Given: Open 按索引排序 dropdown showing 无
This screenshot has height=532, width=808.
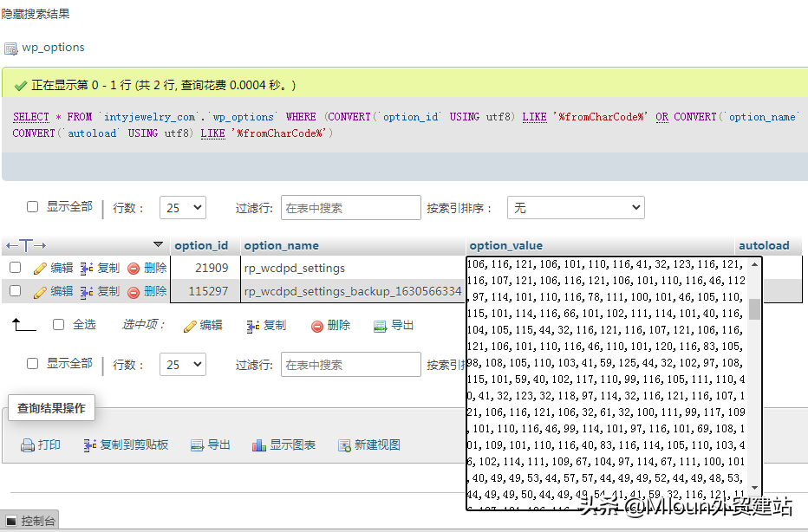Looking at the screenshot, I should pos(576,208).
